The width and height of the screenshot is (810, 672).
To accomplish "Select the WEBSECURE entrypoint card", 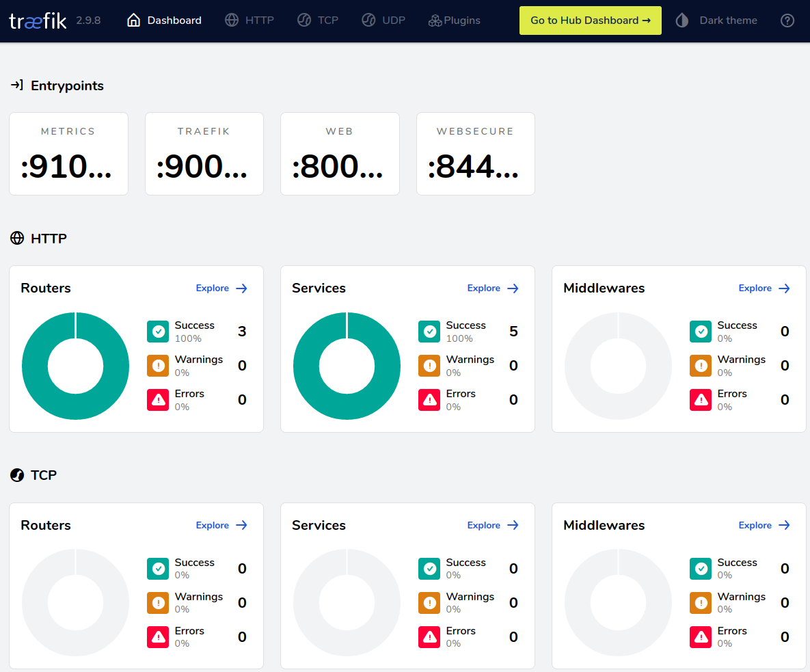I will (476, 154).
